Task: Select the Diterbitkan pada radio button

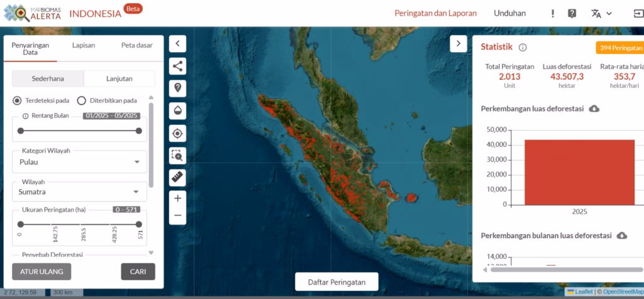Action: click(x=81, y=101)
